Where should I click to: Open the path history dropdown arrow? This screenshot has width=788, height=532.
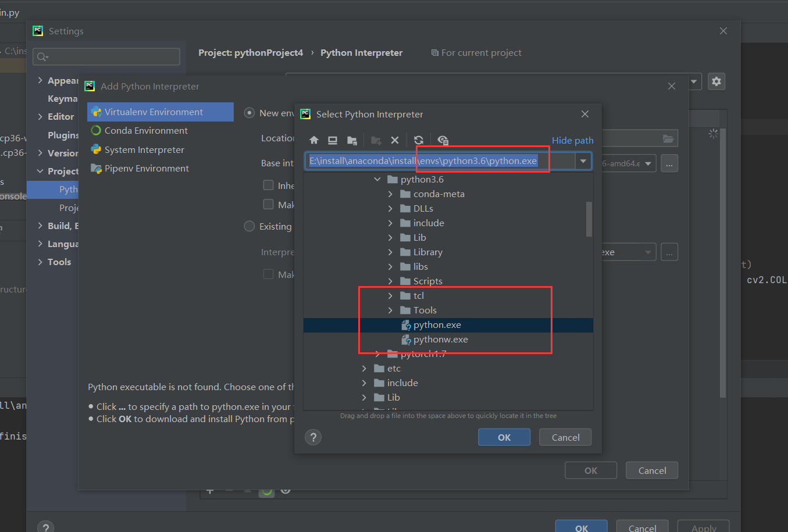(x=583, y=161)
